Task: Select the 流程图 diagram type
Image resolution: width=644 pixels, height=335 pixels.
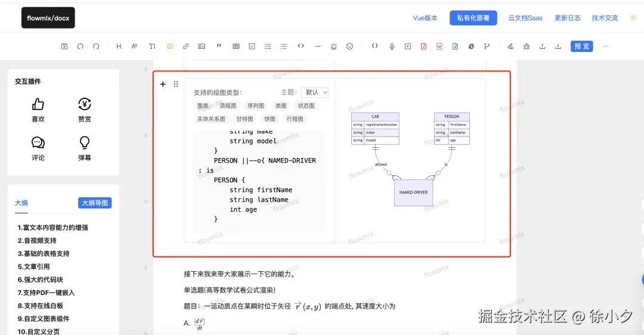Action: pyautogui.click(x=228, y=106)
